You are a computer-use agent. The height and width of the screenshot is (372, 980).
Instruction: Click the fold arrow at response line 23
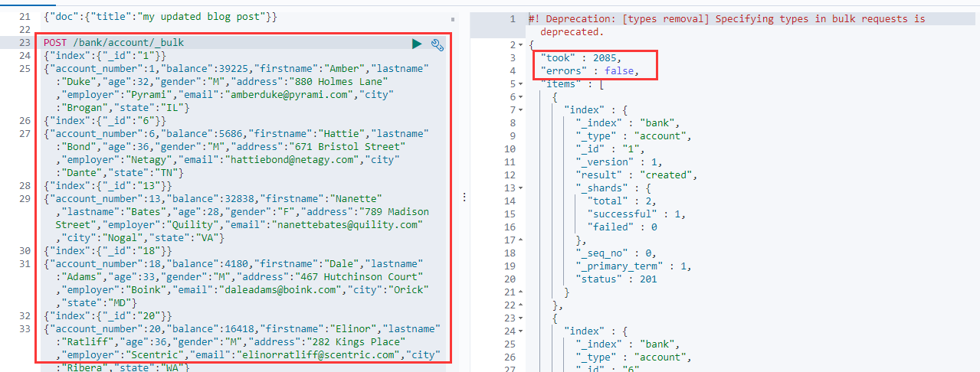(521, 318)
